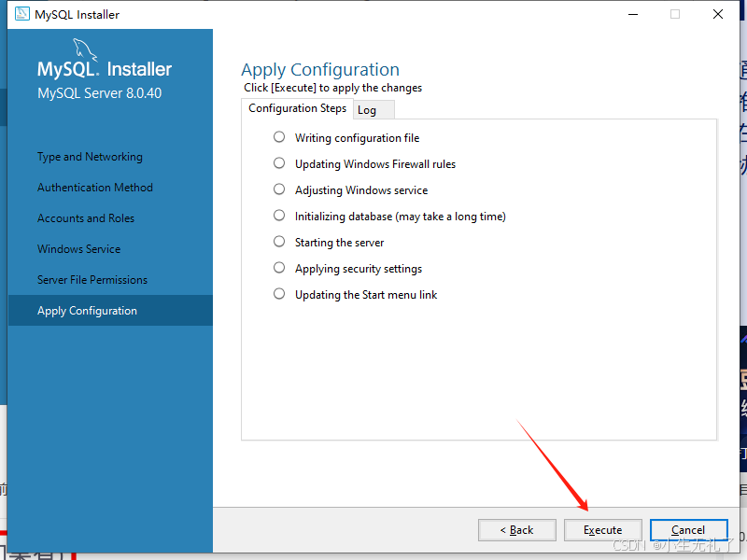Close the MySQL Installer window
Viewport: 747px width, 560px height.
(x=718, y=14)
